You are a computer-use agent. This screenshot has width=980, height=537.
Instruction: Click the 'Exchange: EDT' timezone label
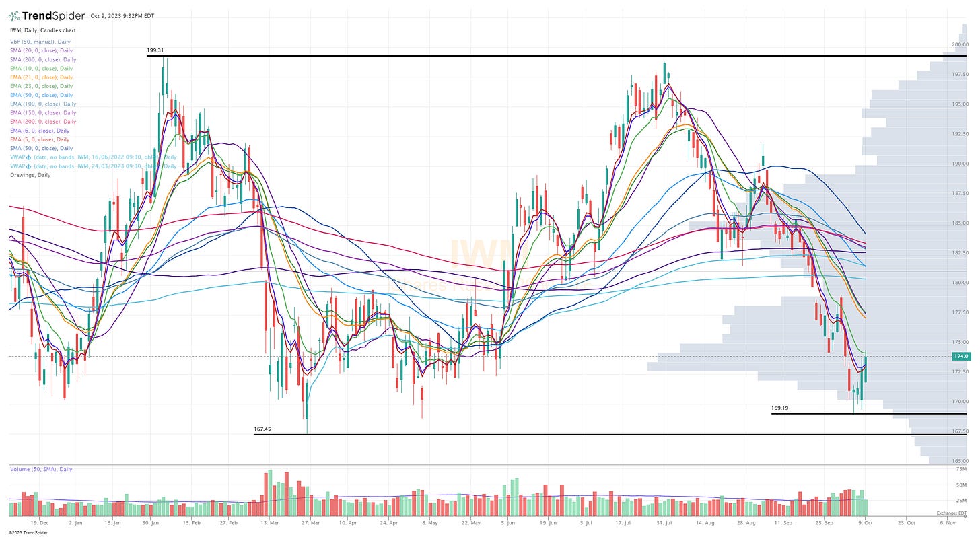click(x=952, y=513)
